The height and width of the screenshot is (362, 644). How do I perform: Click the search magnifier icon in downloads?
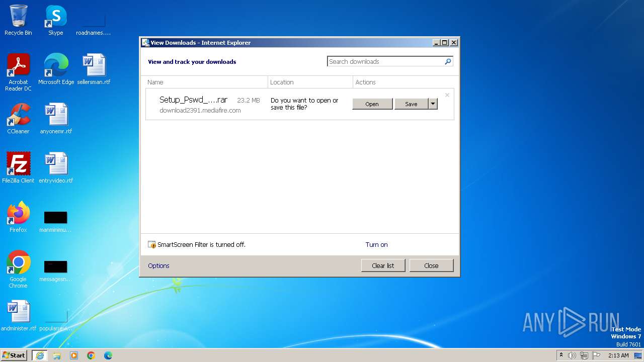pyautogui.click(x=448, y=61)
